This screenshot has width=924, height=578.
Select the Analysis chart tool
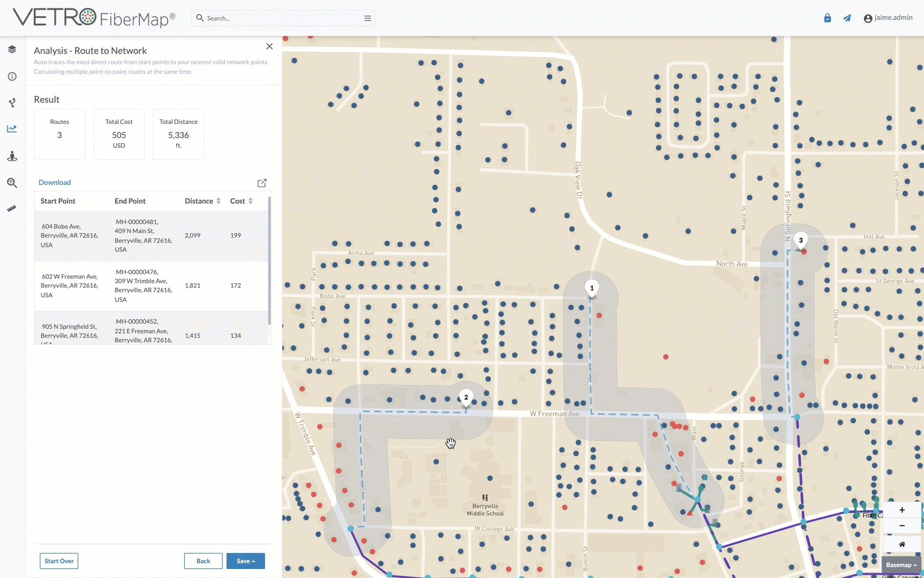click(12, 128)
